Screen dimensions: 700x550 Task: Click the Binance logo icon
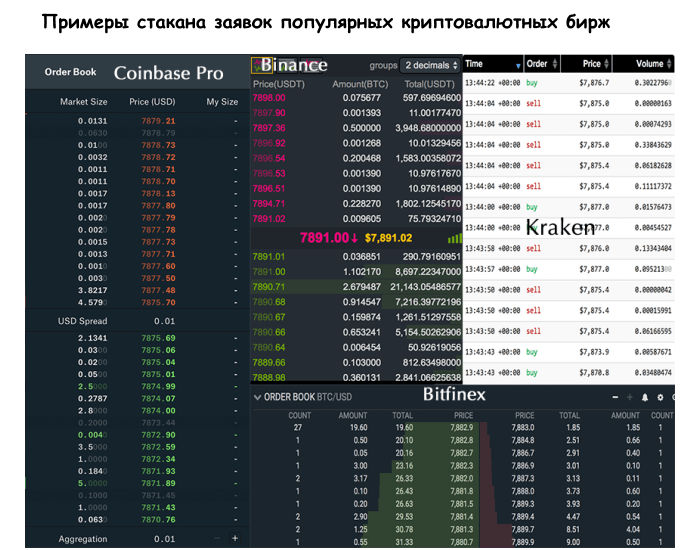tap(256, 65)
